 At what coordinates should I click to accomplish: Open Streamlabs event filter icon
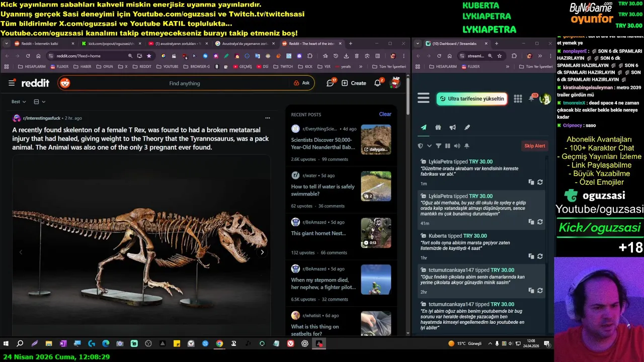[438, 146]
